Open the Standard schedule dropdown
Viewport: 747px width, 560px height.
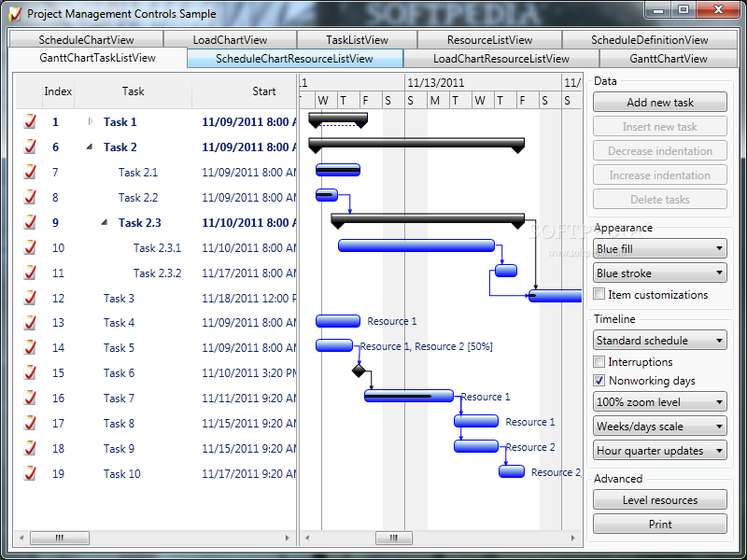pos(660,340)
